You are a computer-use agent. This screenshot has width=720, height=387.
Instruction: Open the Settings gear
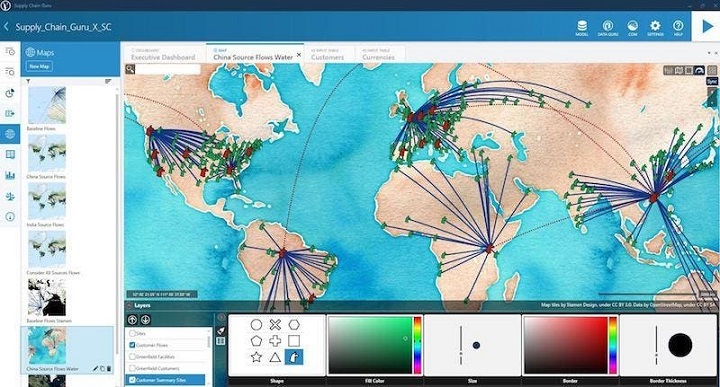pyautogui.click(x=655, y=28)
